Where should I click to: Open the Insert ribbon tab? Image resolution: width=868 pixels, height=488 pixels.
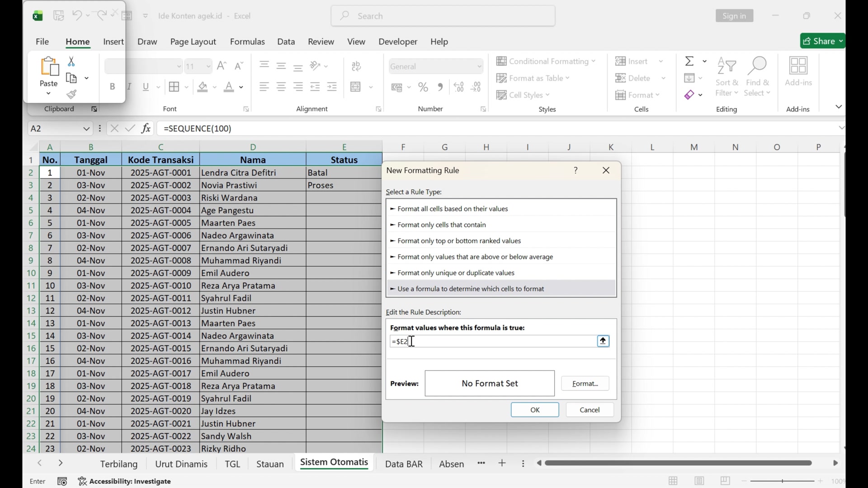pos(113,42)
